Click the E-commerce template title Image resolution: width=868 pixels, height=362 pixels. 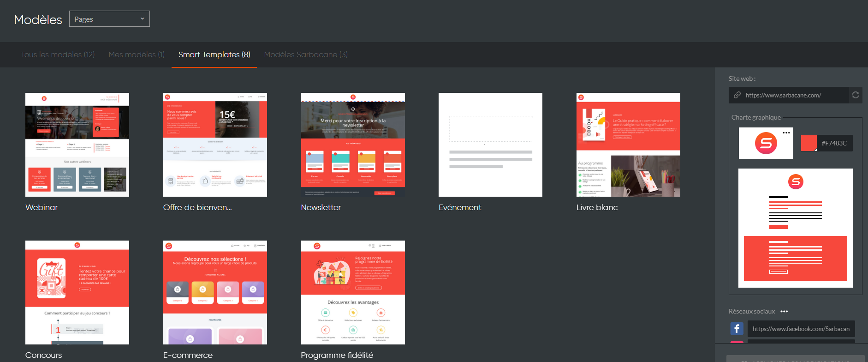tap(188, 355)
